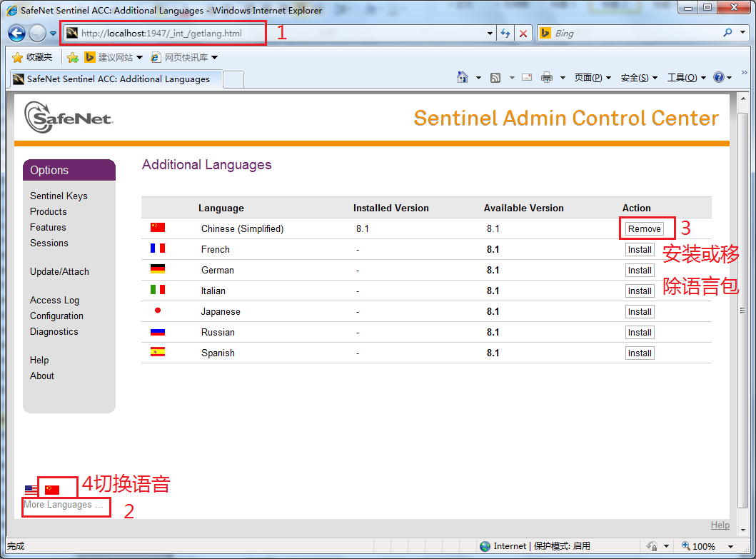Click the Home page icon in toolbar

click(463, 78)
